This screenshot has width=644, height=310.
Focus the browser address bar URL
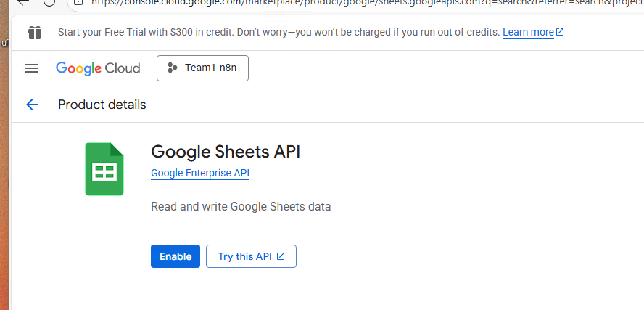tap(290, 2)
